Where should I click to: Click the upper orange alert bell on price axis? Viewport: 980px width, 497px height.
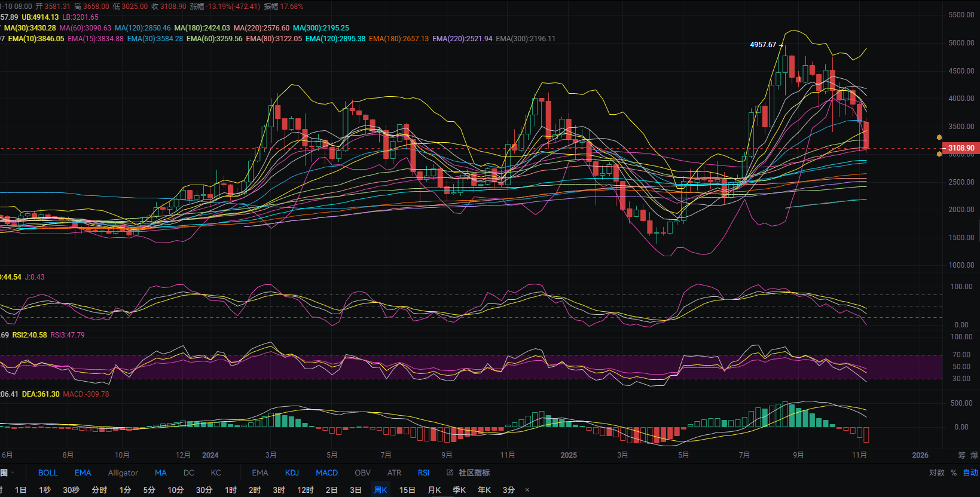pyautogui.click(x=939, y=137)
